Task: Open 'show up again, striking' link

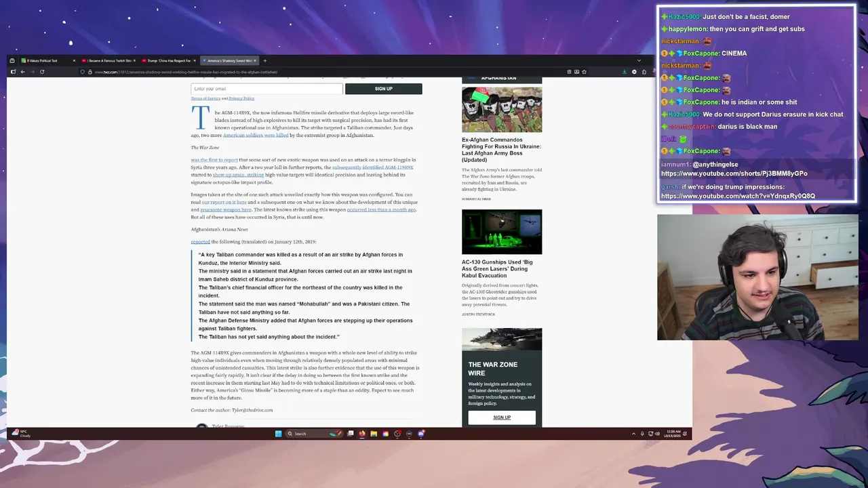Action: pos(238,175)
